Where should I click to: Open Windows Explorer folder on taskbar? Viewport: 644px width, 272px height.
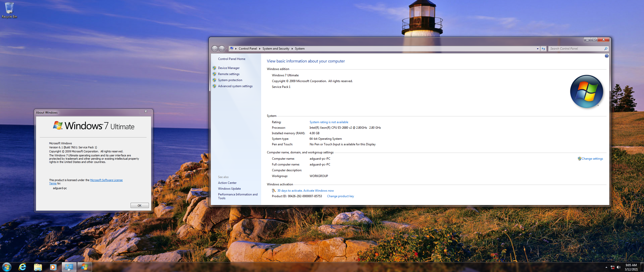(38, 267)
